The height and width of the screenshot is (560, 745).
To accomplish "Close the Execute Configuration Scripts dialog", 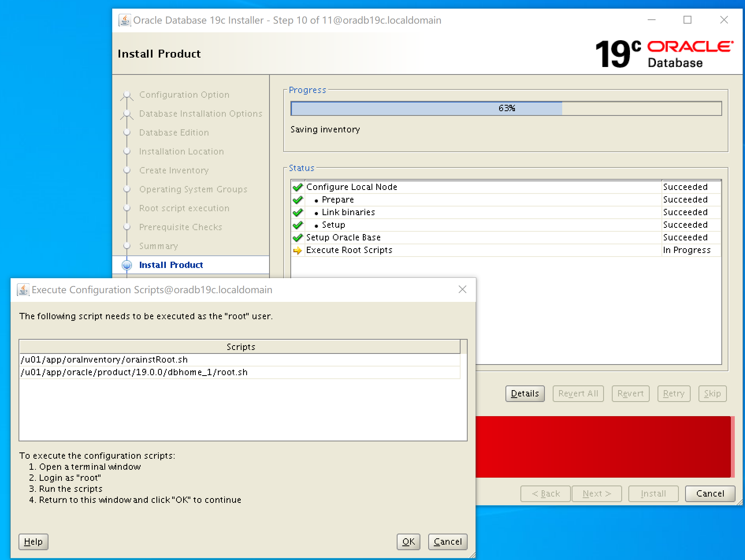I will coord(463,290).
